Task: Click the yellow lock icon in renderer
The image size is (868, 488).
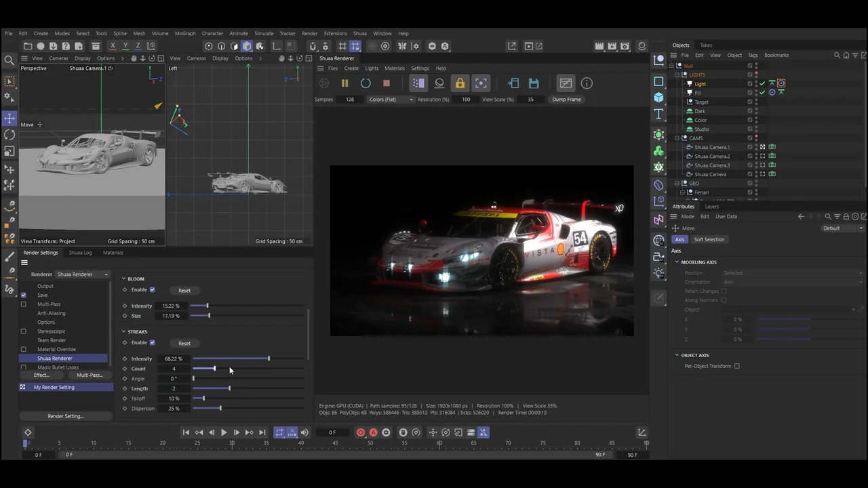Action: coord(460,83)
